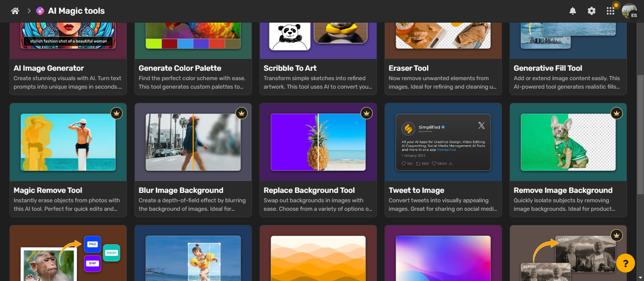Click the AI Magic tools breadcrumb label
This screenshot has width=644, height=281.
coord(76,11)
